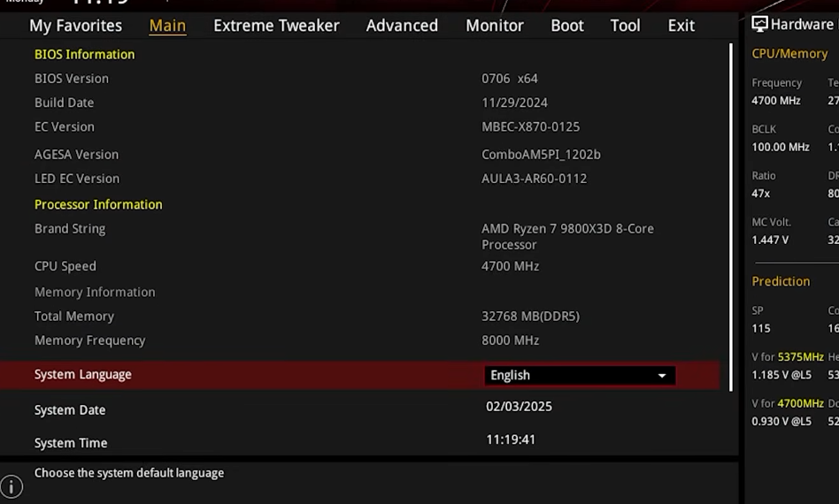Click the Total Memory label
The width and height of the screenshot is (839, 504).
point(74,317)
